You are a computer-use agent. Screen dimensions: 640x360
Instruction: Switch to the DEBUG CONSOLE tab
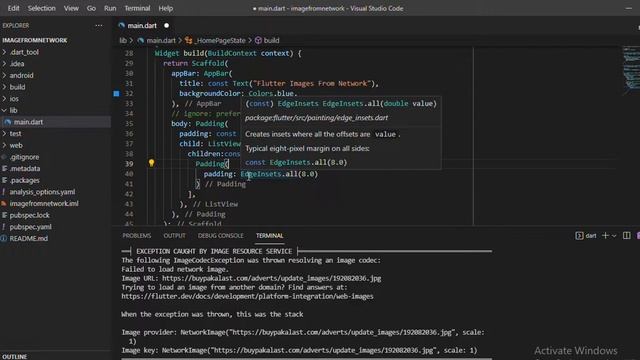coord(220,236)
